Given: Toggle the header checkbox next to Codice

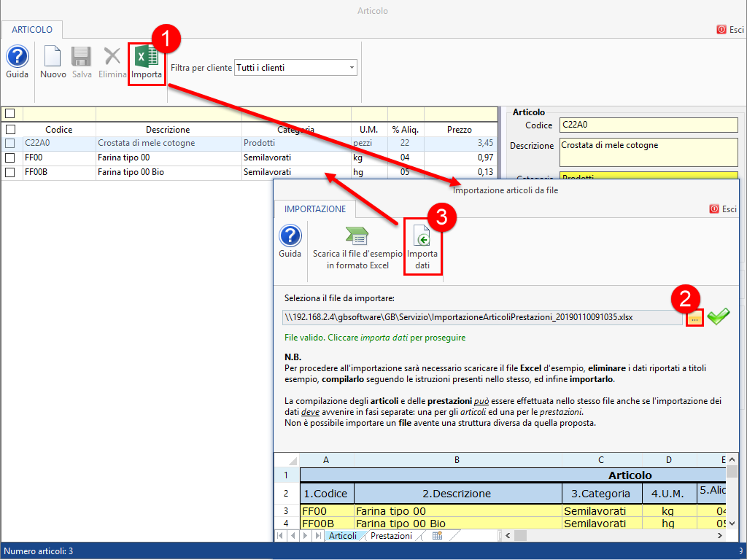Looking at the screenshot, I should pyautogui.click(x=10, y=130).
